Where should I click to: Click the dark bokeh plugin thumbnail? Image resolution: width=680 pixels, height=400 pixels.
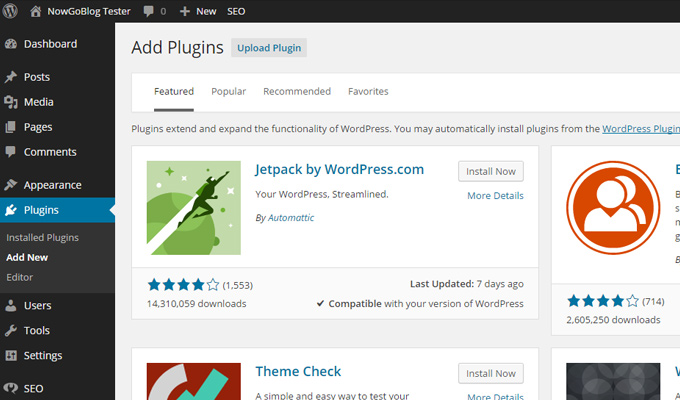(613, 381)
